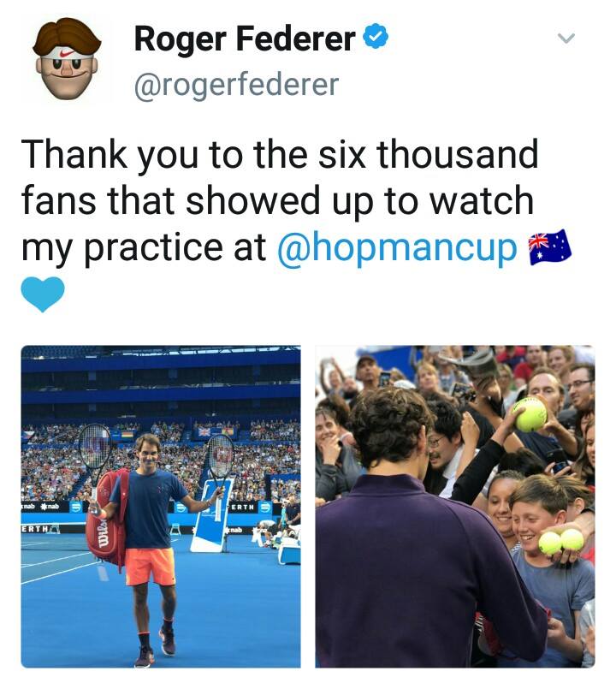
Task: Click the cartoon profile avatar
Action: click(68, 59)
